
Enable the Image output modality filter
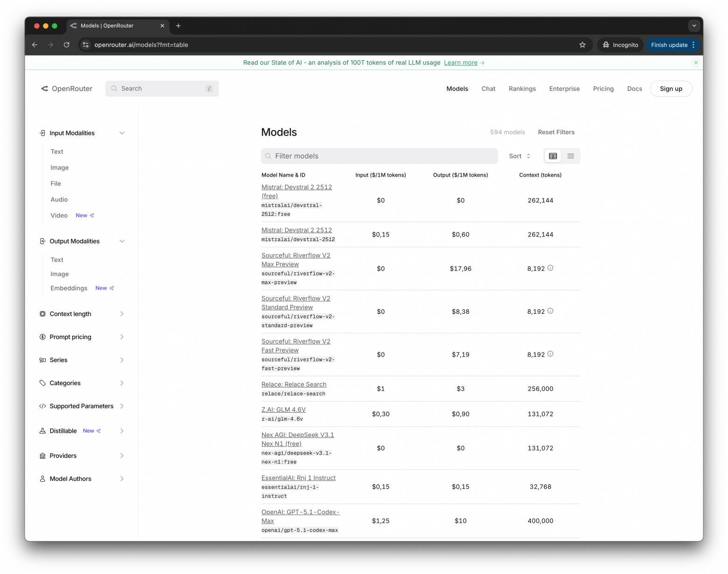(x=59, y=274)
